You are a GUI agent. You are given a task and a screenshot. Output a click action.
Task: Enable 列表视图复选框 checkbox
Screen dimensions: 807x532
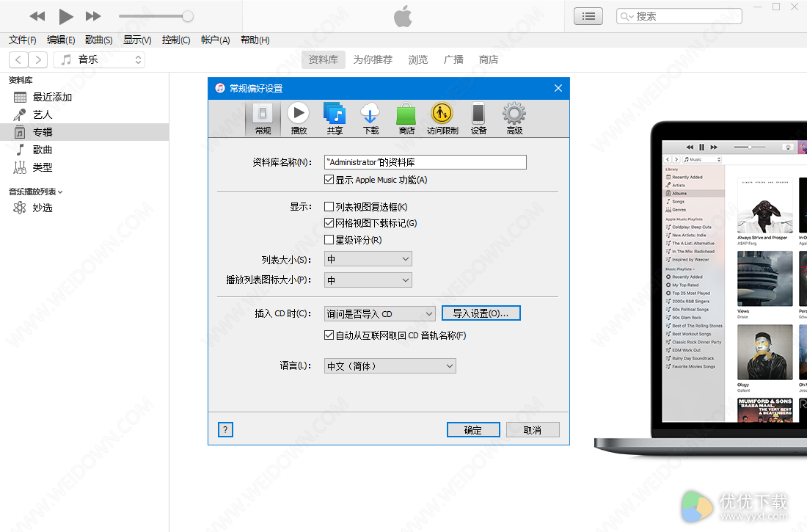(x=329, y=206)
